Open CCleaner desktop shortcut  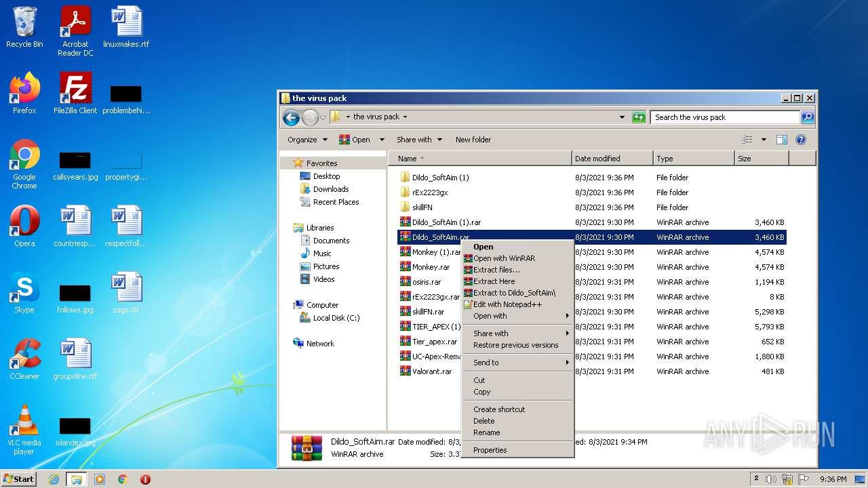coord(24,359)
